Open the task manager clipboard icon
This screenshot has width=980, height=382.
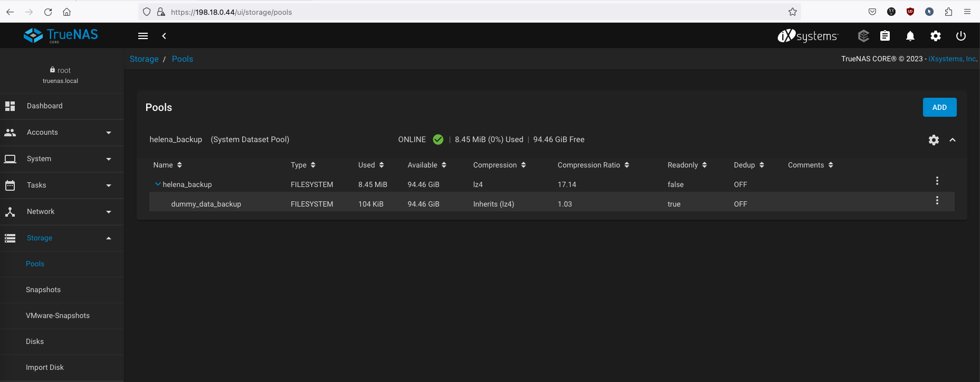885,36
